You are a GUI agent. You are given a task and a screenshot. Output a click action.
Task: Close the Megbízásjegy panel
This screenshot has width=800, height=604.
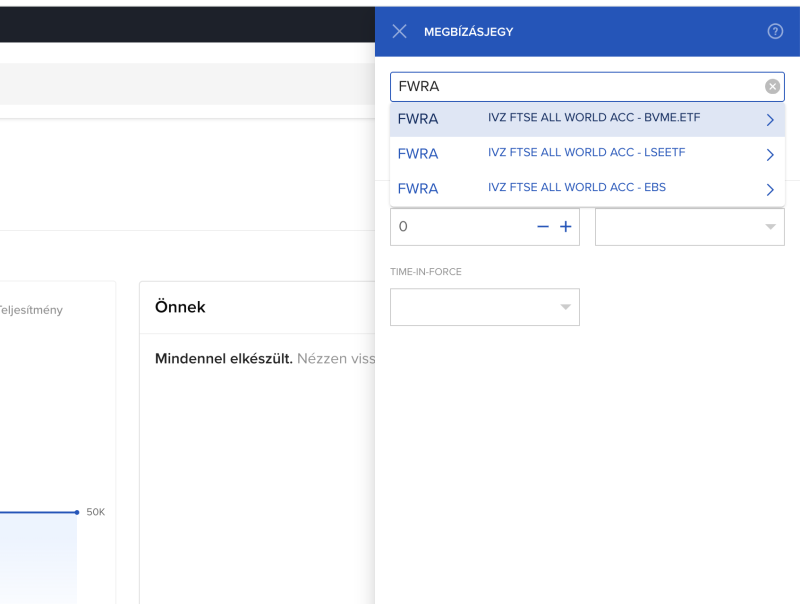[399, 32]
